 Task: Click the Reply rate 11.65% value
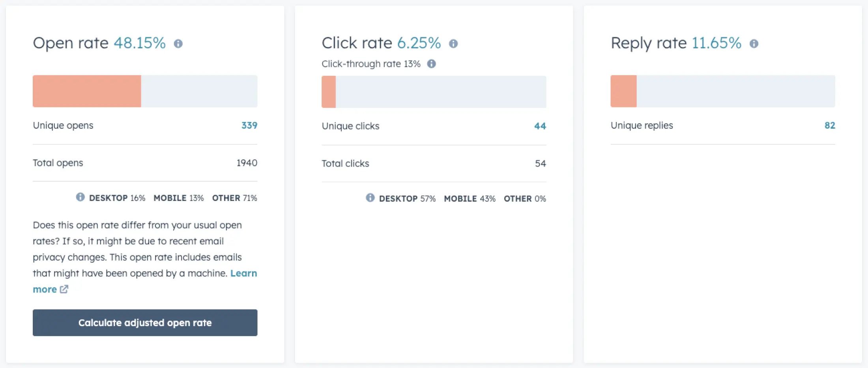(x=716, y=43)
